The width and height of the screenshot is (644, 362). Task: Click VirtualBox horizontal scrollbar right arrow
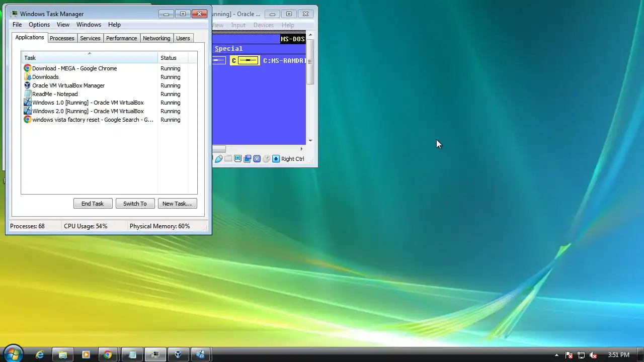(302, 149)
